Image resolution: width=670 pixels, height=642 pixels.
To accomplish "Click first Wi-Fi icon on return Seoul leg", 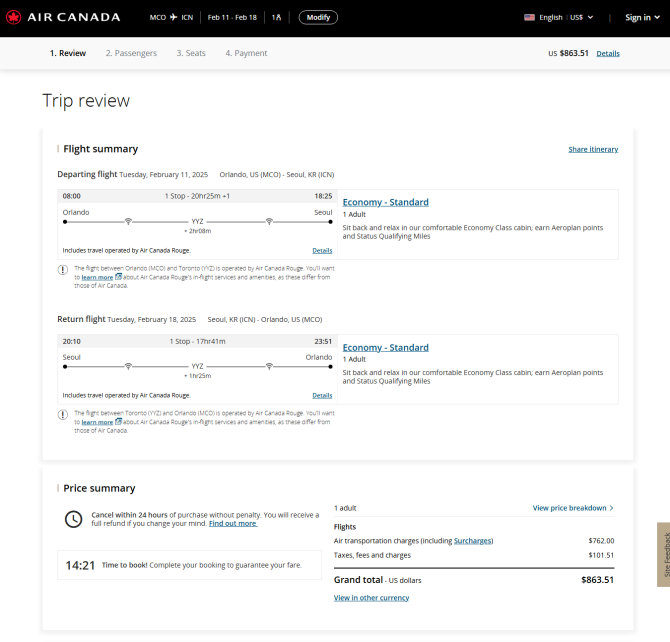I will [128, 366].
